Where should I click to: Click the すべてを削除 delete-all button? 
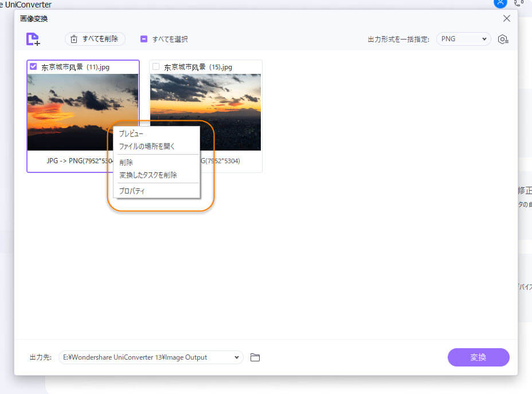[x=95, y=39]
